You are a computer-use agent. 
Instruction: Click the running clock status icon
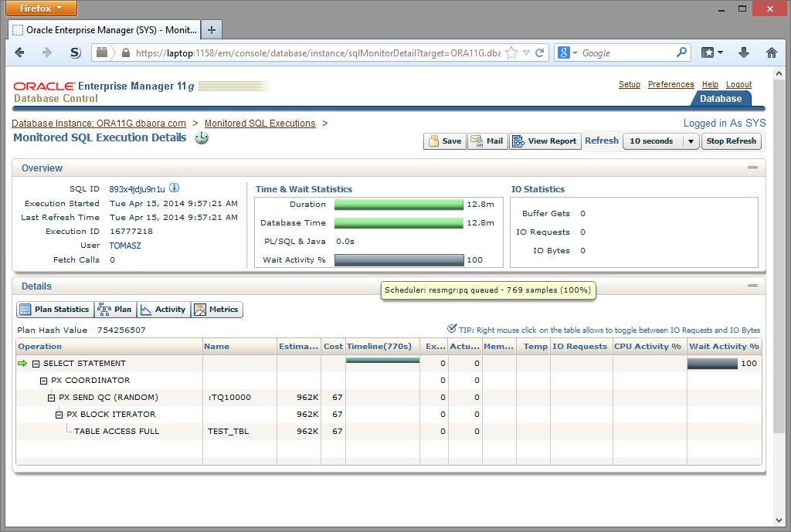pos(202,137)
